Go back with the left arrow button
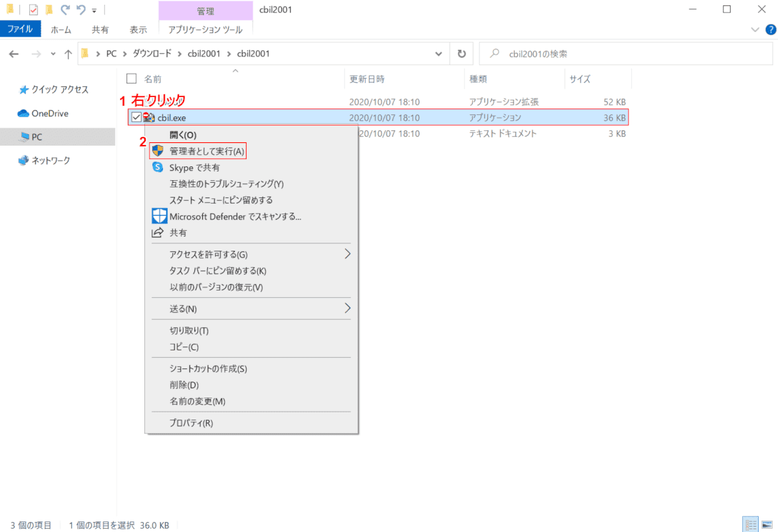The height and width of the screenshot is (532, 778). [14, 54]
